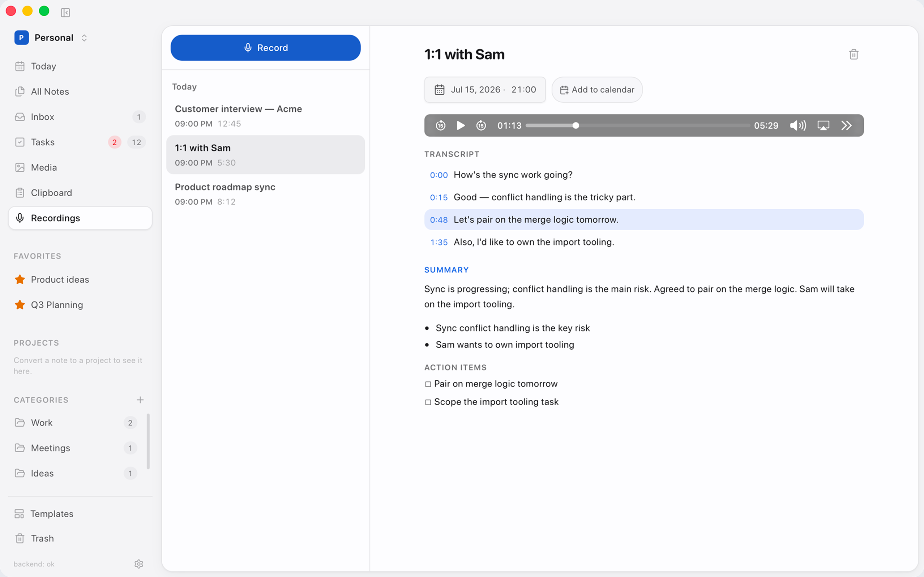Open the Trash
Viewport: 924px width, 577px height.
(x=80, y=538)
